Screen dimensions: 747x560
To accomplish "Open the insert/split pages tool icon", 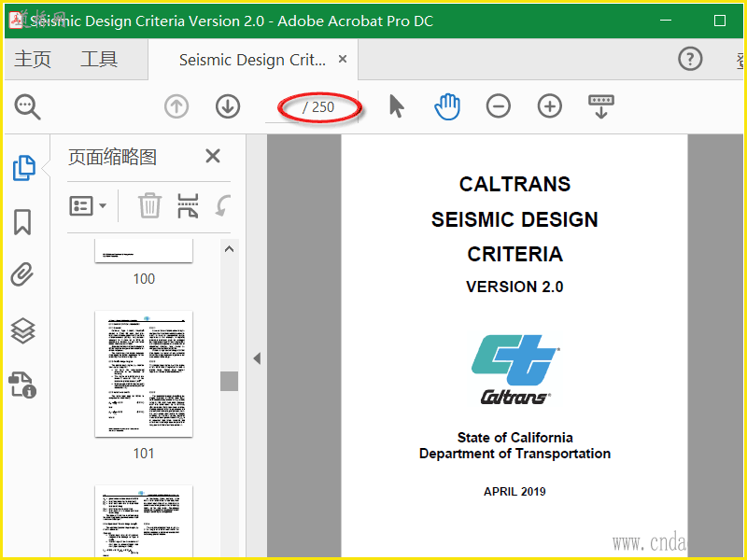I will 188,205.
